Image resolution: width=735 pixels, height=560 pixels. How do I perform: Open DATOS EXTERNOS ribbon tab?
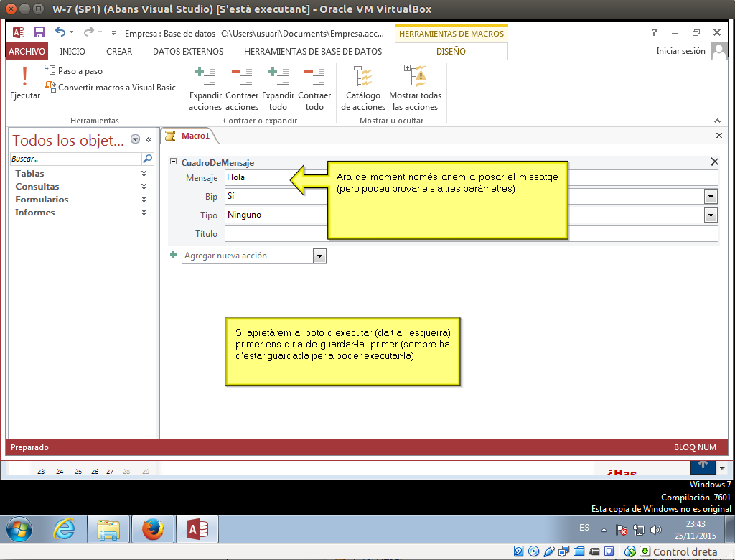tap(188, 52)
